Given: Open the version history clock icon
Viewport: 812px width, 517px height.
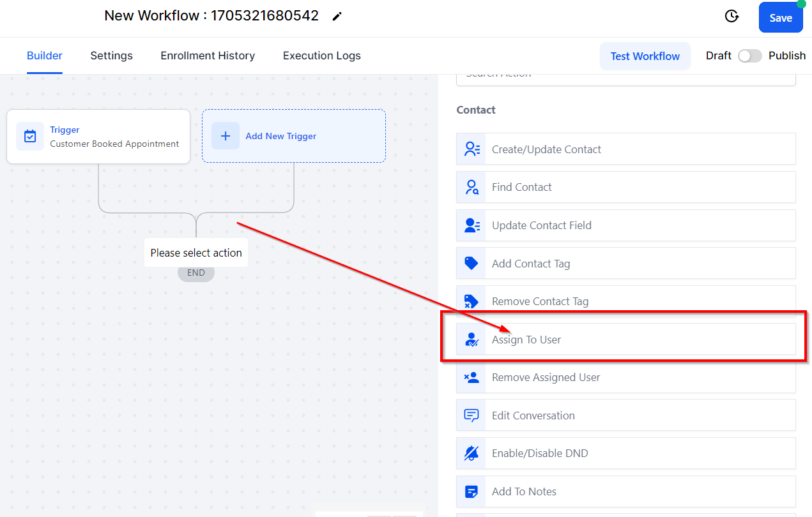Looking at the screenshot, I should 732,17.
